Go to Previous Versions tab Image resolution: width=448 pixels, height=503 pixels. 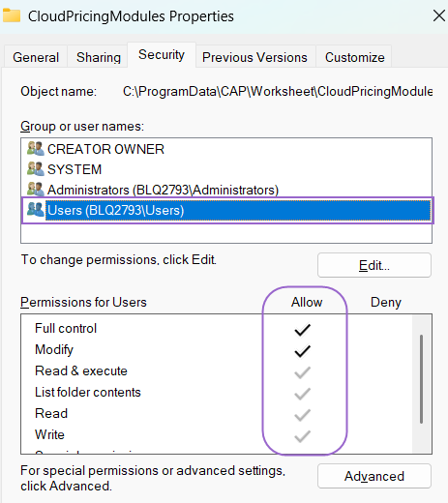pyautogui.click(x=254, y=57)
